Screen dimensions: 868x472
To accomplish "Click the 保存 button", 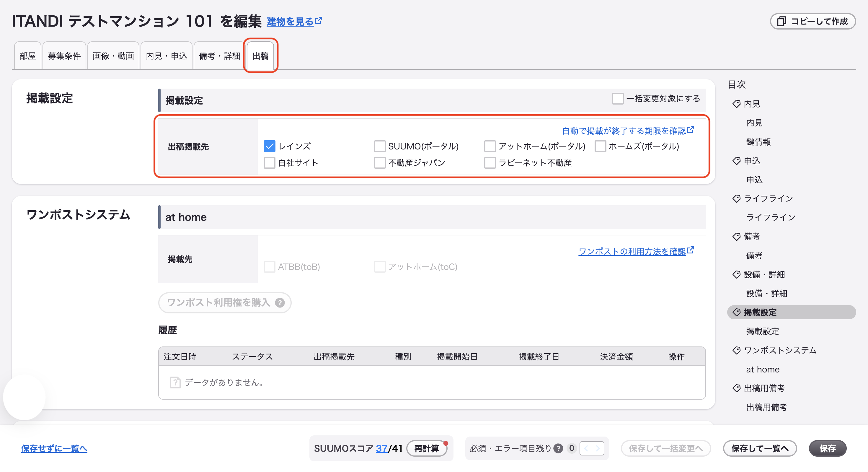I will tap(828, 448).
